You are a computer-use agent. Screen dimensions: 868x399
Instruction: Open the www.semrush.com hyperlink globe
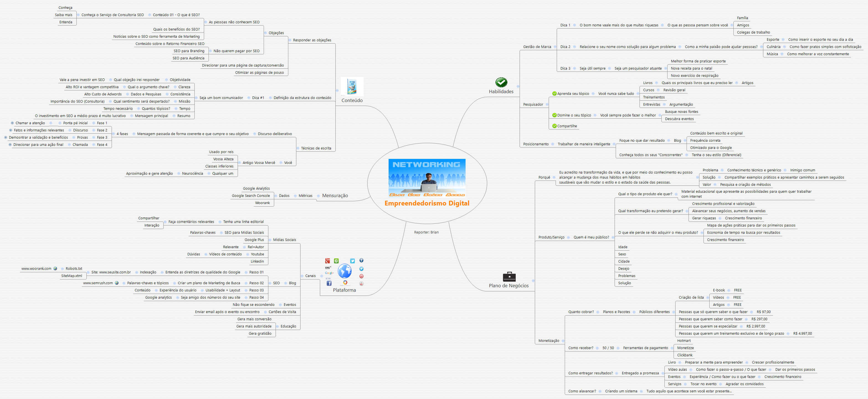pos(117,283)
